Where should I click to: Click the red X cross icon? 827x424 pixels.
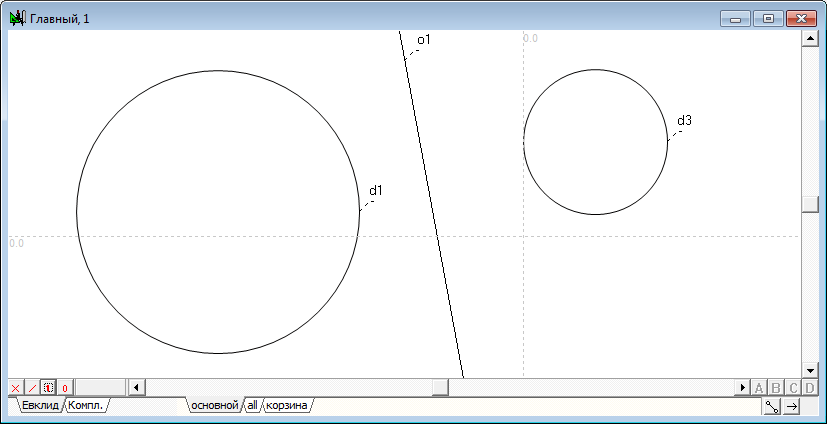click(x=15, y=388)
